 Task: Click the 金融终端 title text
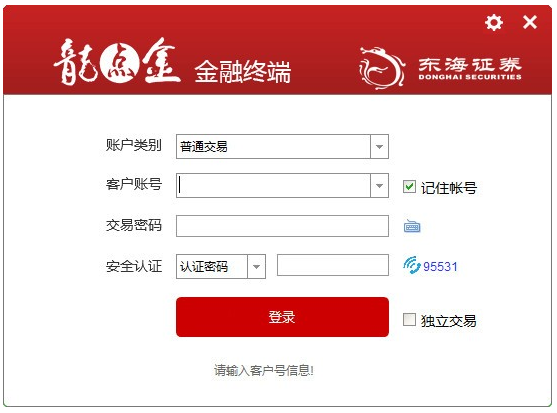(243, 72)
